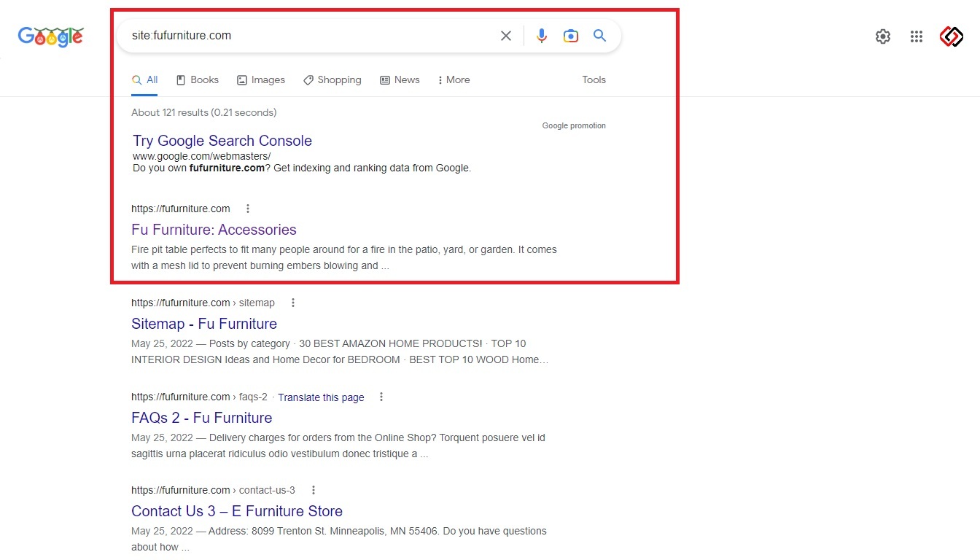Switch to the News tab
Image resolution: width=980 pixels, height=560 pixels.
[400, 80]
